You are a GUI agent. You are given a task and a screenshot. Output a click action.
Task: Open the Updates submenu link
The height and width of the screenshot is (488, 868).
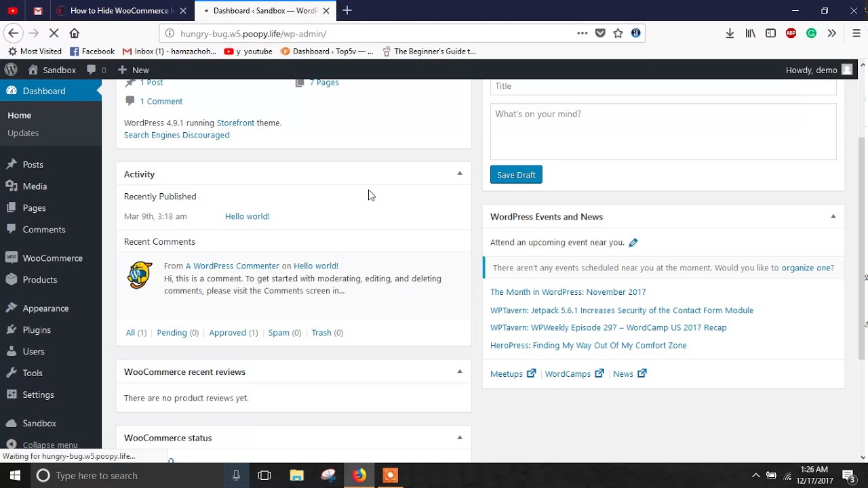pyautogui.click(x=23, y=133)
